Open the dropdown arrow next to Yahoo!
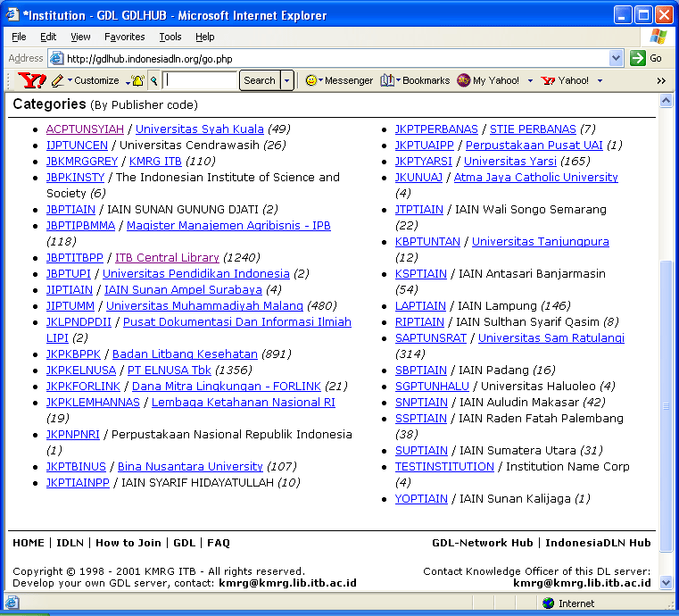 click(x=600, y=80)
